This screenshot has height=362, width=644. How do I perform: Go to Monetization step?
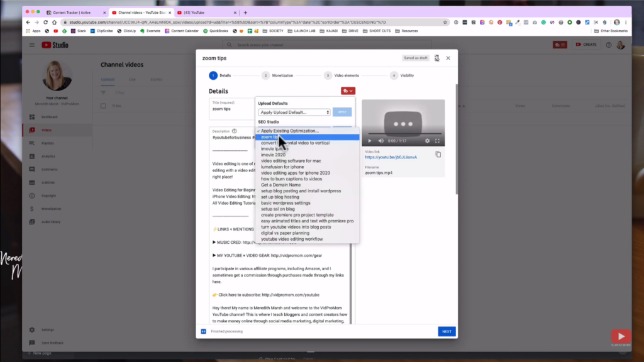tap(277, 75)
